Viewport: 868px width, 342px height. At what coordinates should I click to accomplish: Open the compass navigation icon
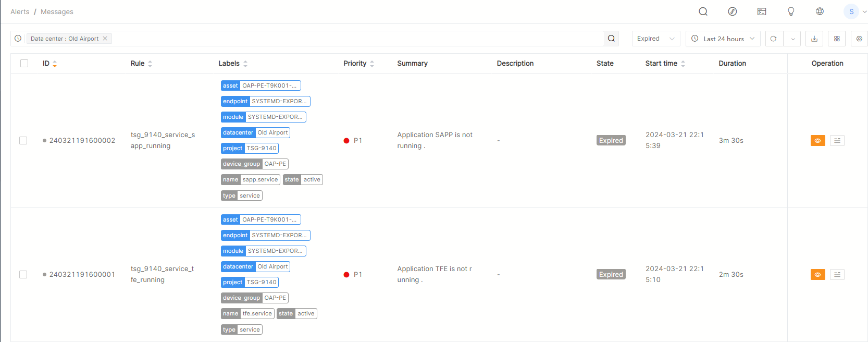tap(732, 11)
